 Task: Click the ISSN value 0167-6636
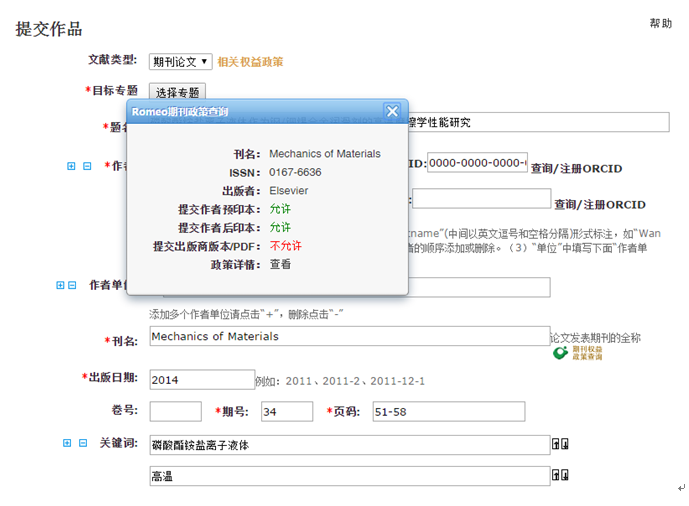[x=295, y=172]
